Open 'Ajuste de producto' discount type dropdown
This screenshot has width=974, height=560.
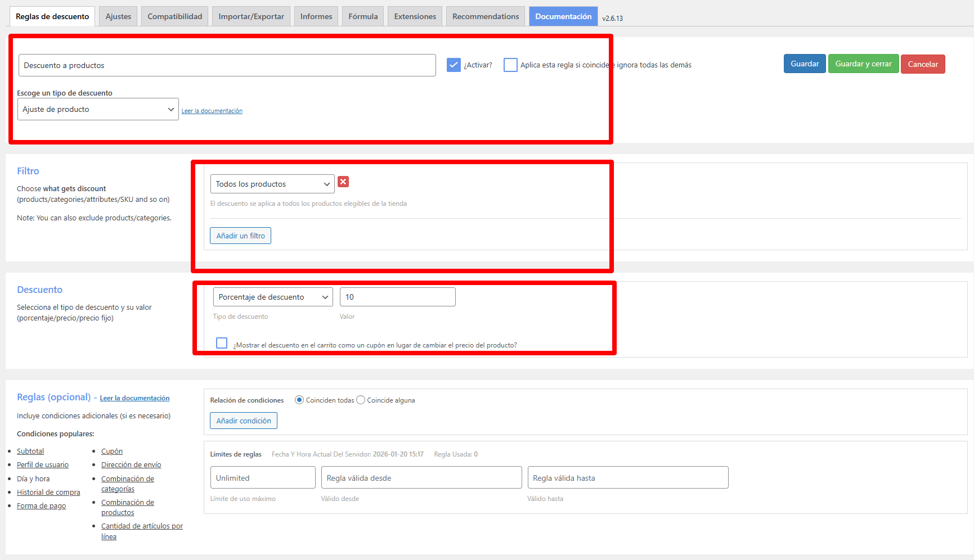(x=98, y=109)
